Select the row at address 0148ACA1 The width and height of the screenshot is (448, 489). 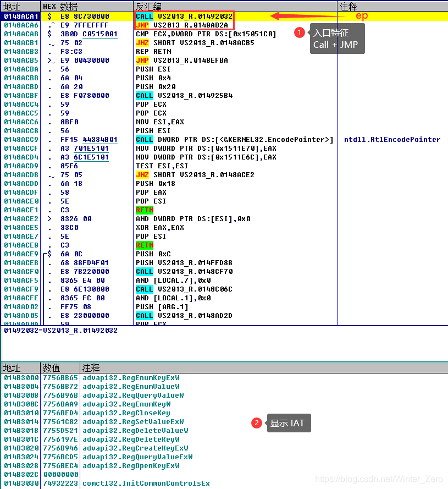pyautogui.click(x=224, y=16)
